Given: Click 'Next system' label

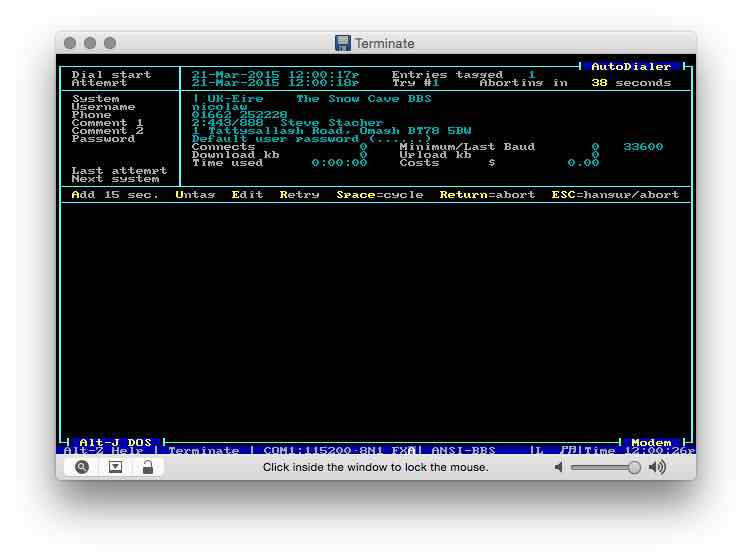Looking at the screenshot, I should pyautogui.click(x=115, y=179).
